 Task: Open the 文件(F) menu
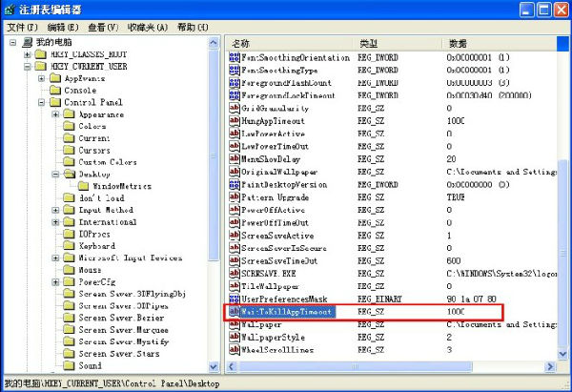click(x=22, y=28)
